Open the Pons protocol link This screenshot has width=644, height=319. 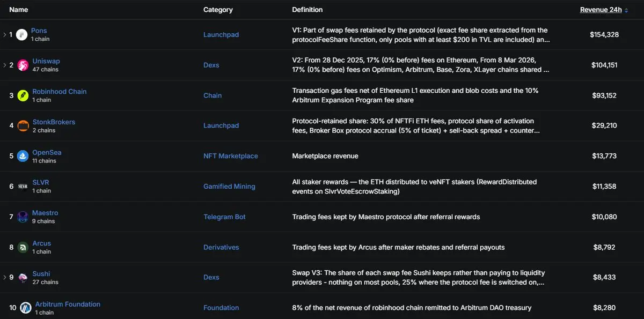click(39, 31)
